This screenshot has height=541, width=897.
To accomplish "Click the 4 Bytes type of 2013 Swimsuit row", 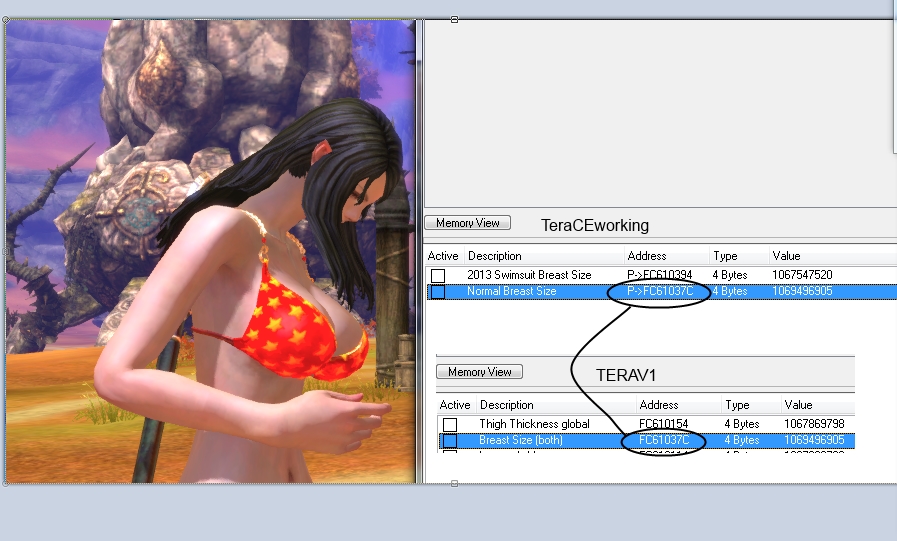I will coord(729,275).
